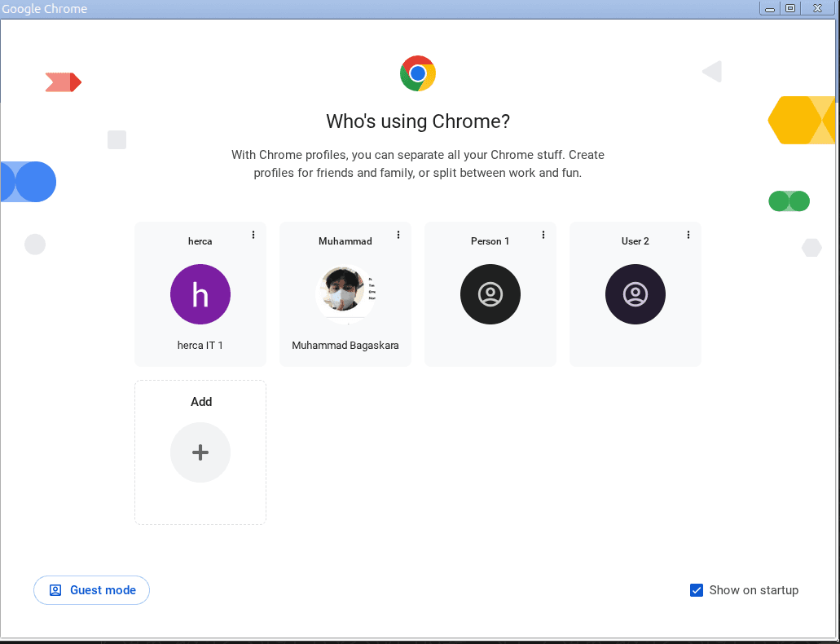840x644 pixels.
Task: Open more options for User 2 profile
Action: (688, 235)
